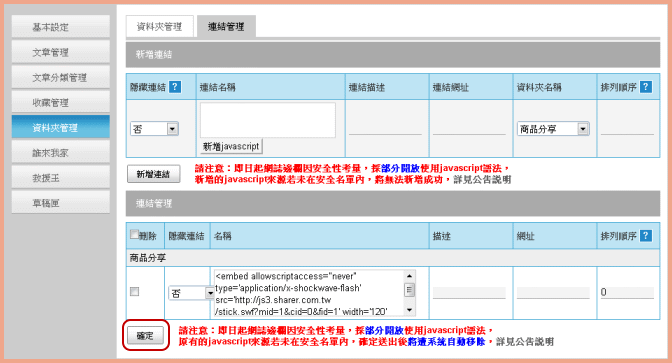This screenshot has width=672, height=363.
Task: Click the 連結名稱 text area
Action: coord(267,120)
